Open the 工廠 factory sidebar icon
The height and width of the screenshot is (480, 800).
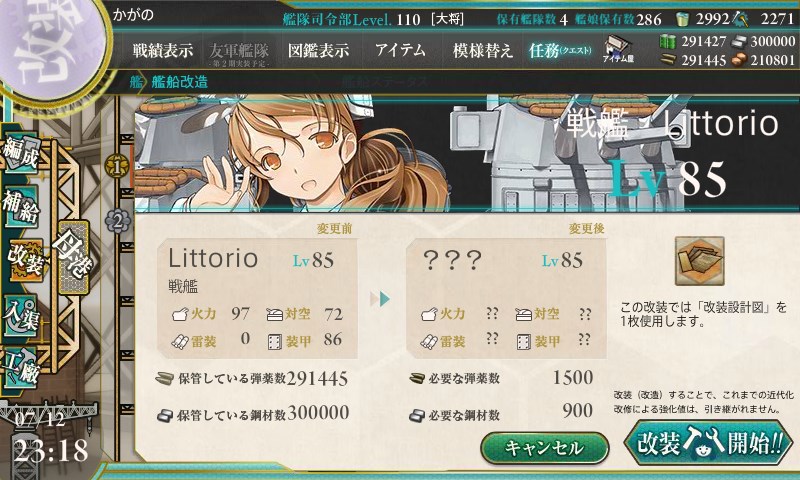pyautogui.click(x=21, y=367)
